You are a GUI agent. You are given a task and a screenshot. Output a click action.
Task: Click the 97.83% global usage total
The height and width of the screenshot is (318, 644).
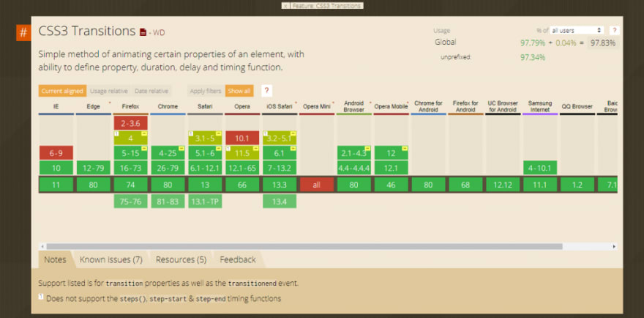click(603, 42)
